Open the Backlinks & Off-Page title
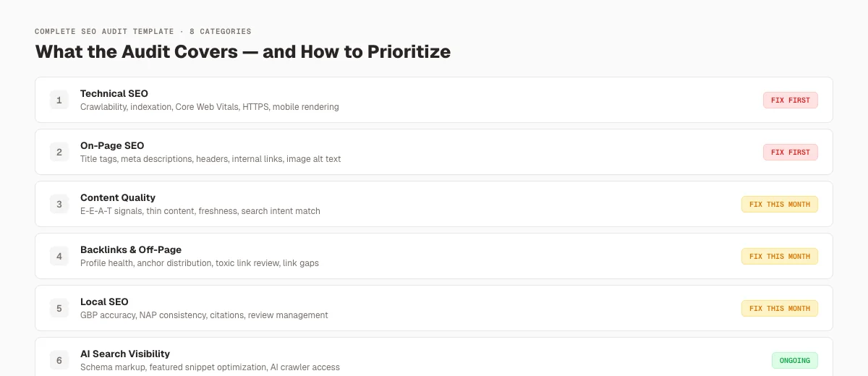This screenshot has width=868, height=376. point(131,249)
